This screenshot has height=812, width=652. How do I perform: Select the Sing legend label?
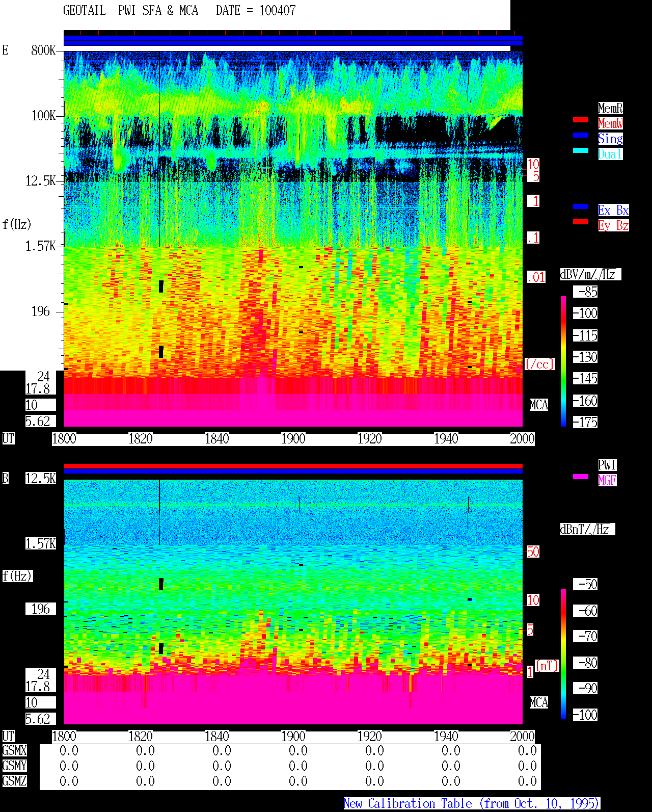pos(610,139)
